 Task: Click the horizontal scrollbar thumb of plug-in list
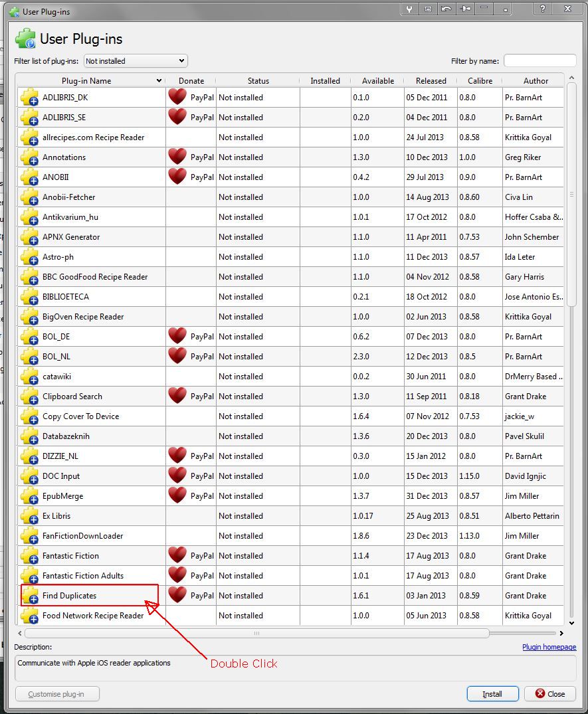257,633
